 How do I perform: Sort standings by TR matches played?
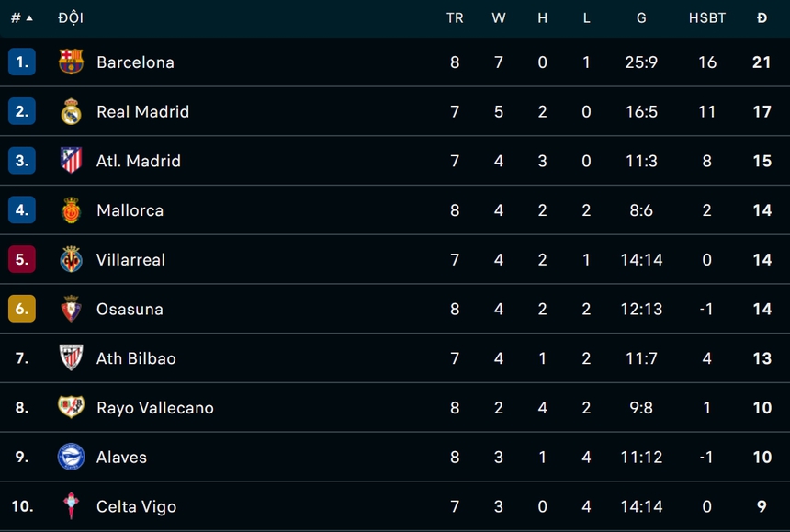click(455, 18)
